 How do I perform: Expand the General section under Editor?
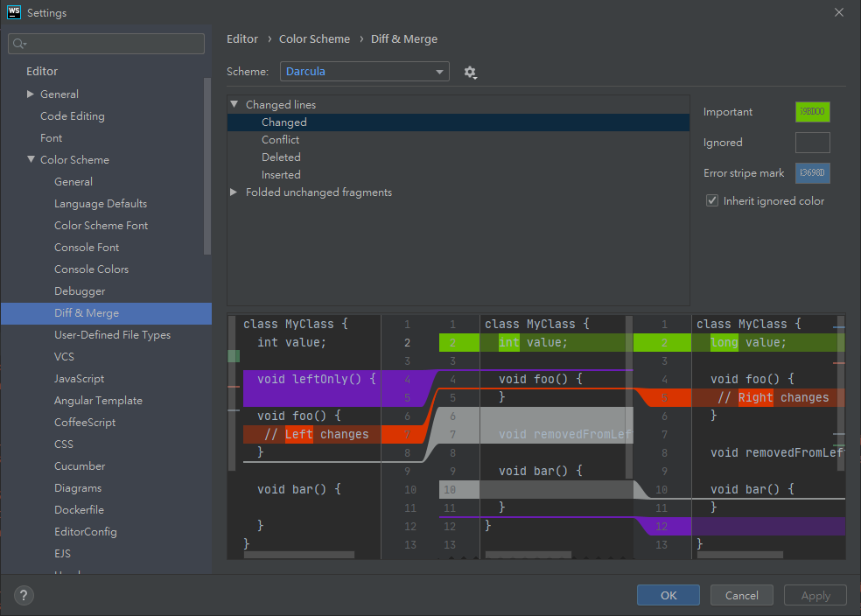(x=31, y=94)
